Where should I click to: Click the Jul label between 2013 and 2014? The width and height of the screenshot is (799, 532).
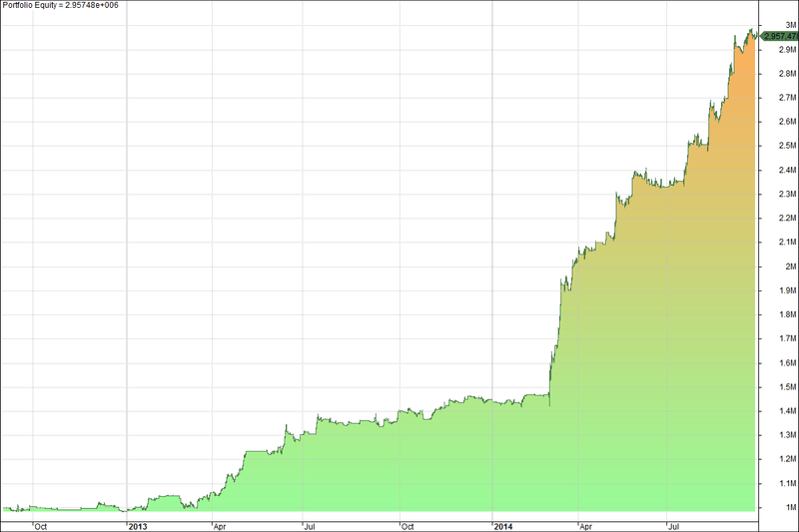[310, 526]
